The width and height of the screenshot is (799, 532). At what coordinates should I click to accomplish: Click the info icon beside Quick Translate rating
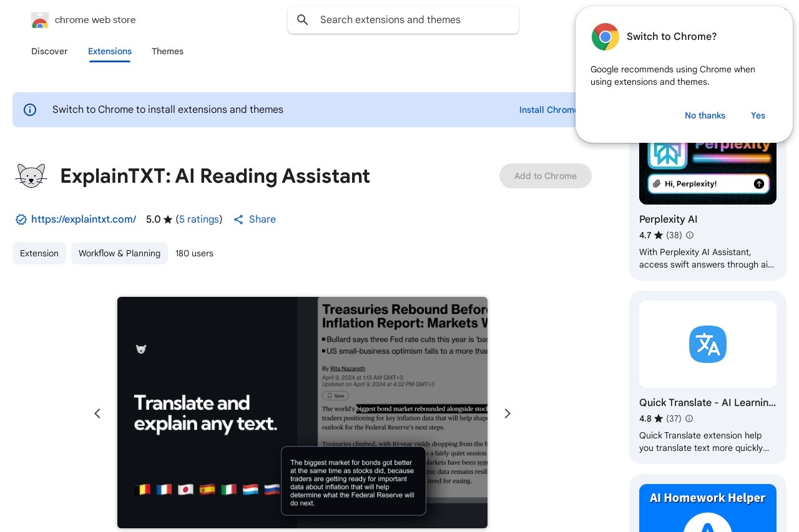click(689, 418)
